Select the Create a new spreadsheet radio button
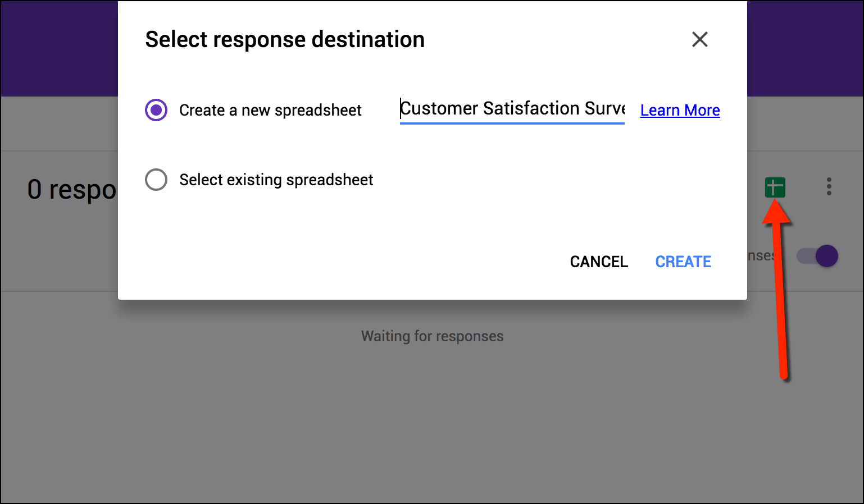Viewport: 864px width, 504px height. 156,110
